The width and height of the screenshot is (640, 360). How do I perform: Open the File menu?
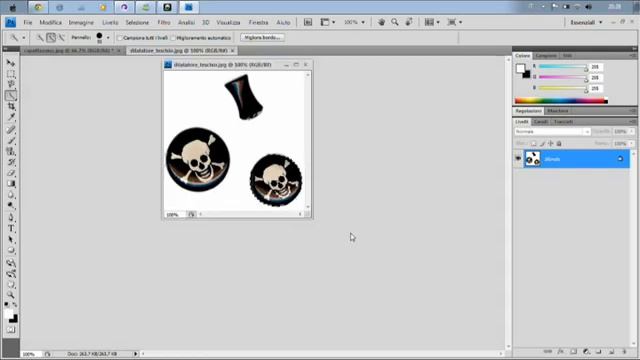(28, 22)
